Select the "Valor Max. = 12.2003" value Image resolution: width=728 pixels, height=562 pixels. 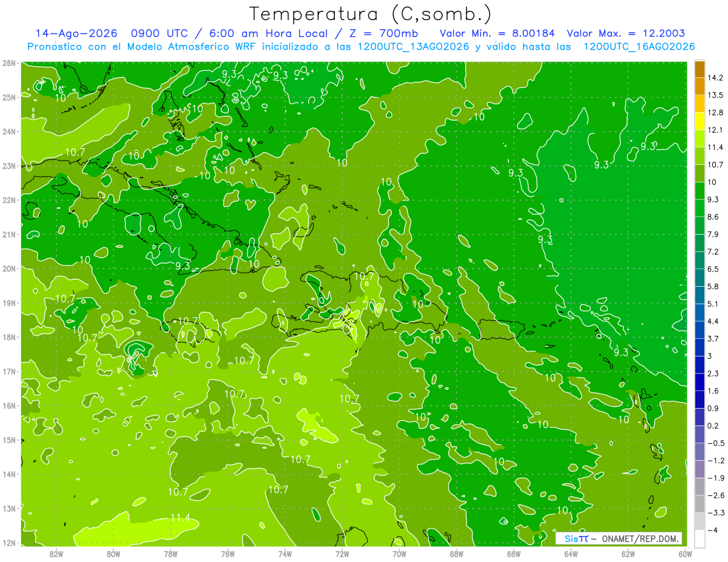coord(626,33)
